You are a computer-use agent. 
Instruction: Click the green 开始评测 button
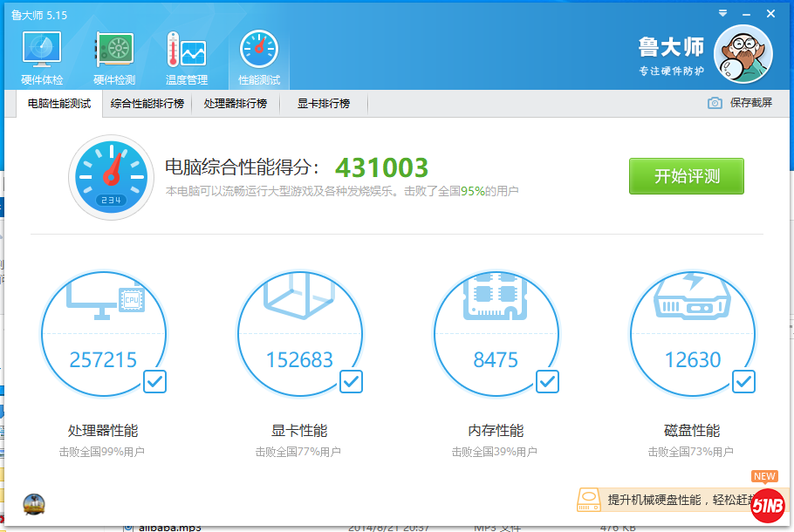686,176
